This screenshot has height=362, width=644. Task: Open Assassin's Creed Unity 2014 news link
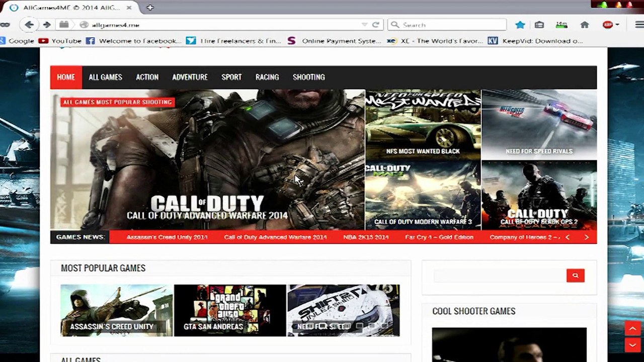(167, 237)
